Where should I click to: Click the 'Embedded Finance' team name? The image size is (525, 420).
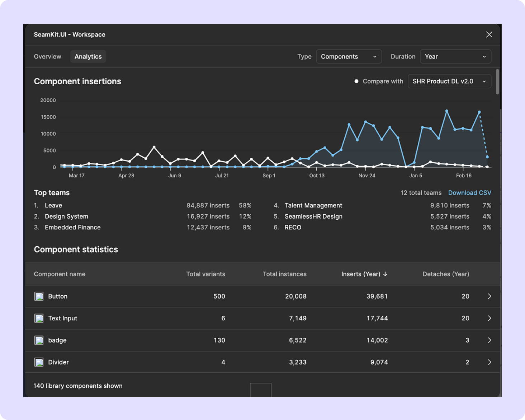(x=73, y=228)
